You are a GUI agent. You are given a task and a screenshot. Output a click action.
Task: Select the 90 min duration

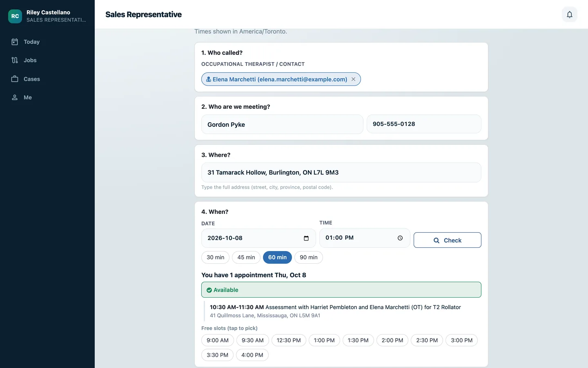coord(309,257)
